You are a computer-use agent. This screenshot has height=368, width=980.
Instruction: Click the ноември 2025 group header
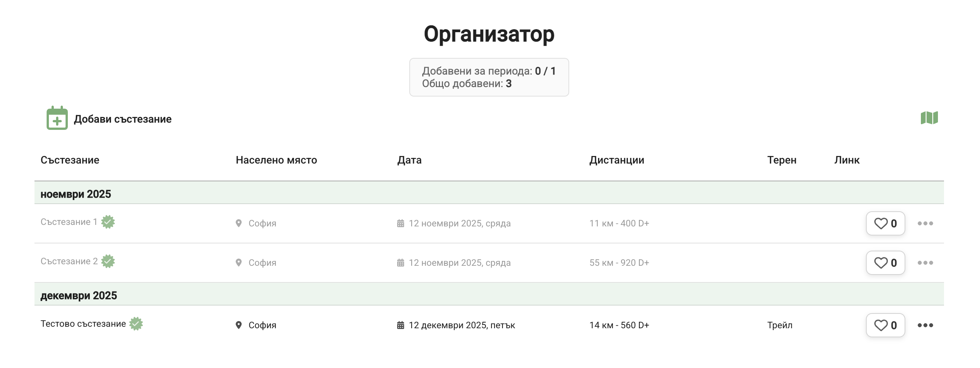(x=76, y=194)
